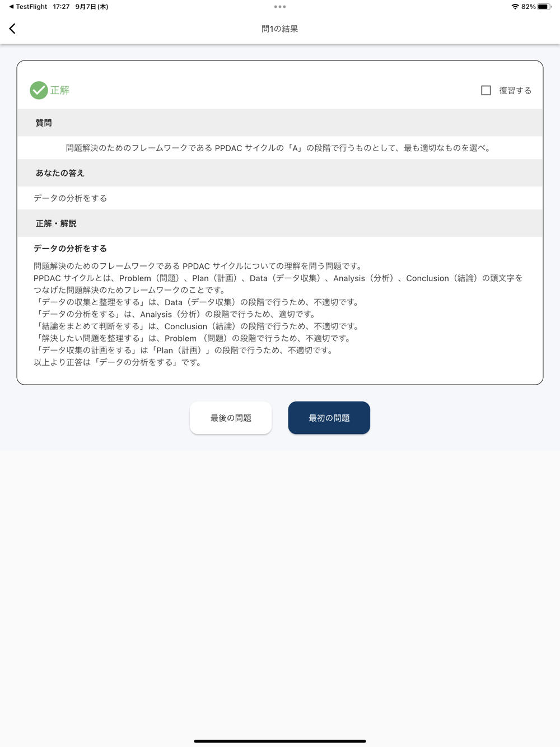Tap the 質問 section header

[x=280, y=123]
